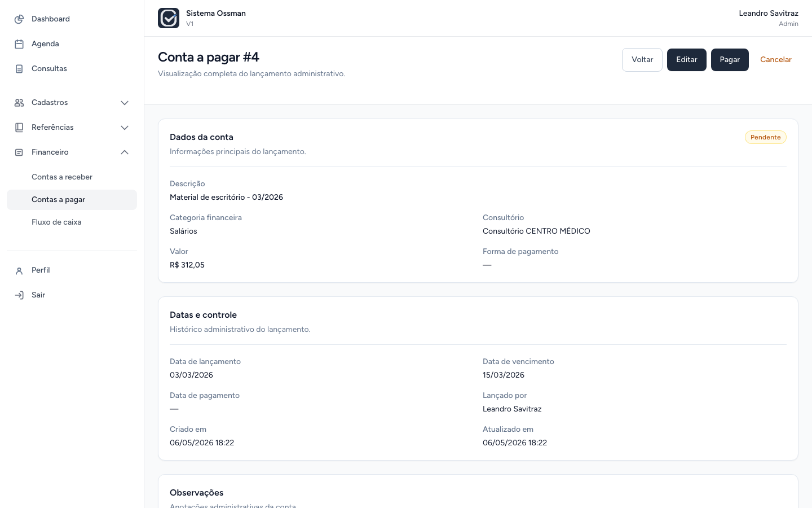Viewport: 812px width, 508px height.
Task: Click the Pagar button
Action: pyautogui.click(x=730, y=60)
